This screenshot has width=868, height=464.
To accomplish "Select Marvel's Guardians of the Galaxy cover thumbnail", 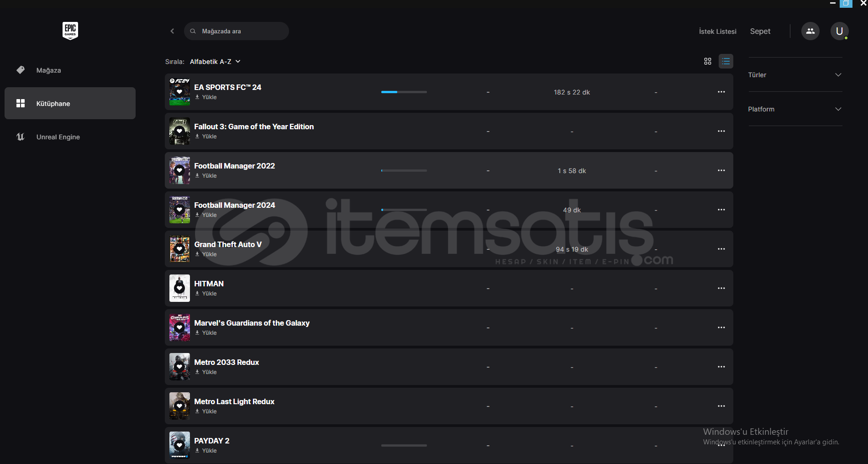I will pos(179,327).
